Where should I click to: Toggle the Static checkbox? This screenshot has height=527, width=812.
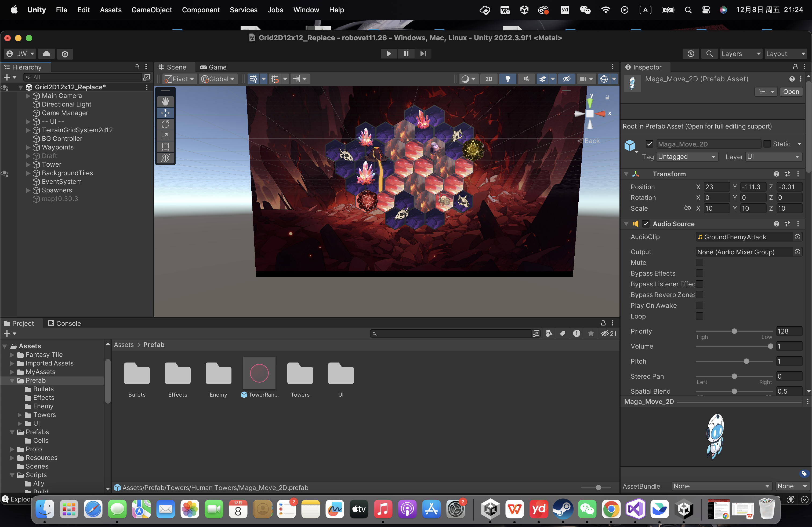[767, 144]
